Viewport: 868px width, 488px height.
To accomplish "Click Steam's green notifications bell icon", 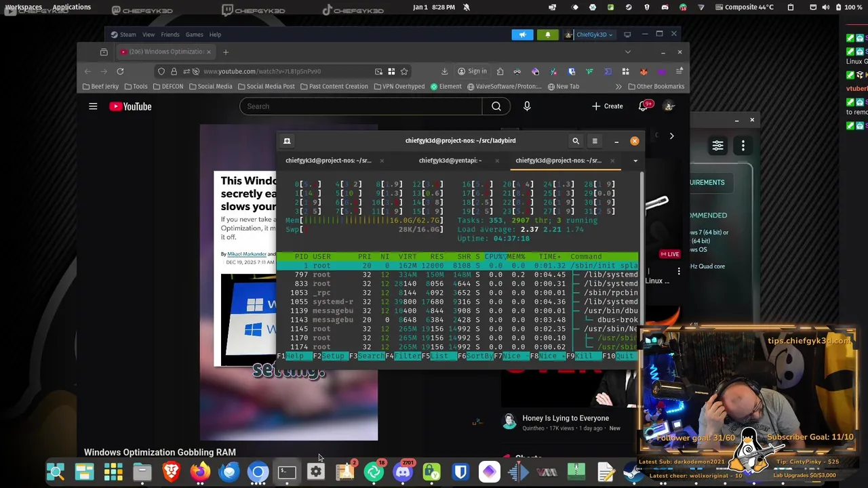I will (x=548, y=35).
